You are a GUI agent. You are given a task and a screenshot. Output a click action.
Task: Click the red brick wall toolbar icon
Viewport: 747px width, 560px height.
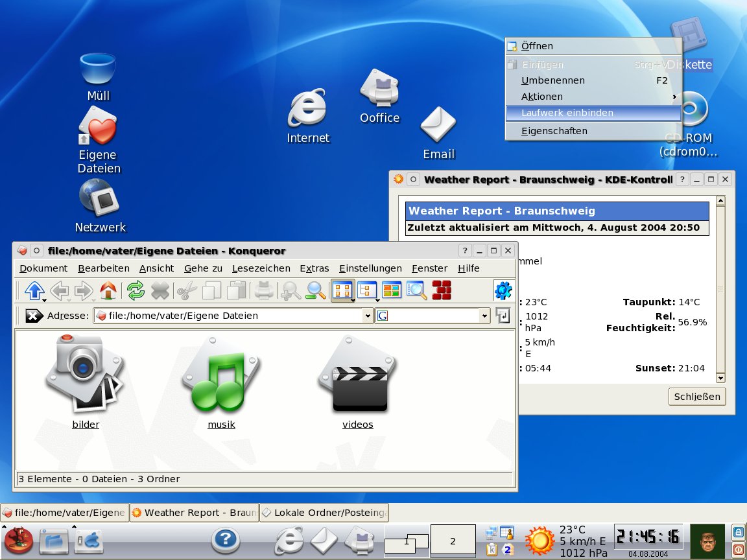pos(442,290)
